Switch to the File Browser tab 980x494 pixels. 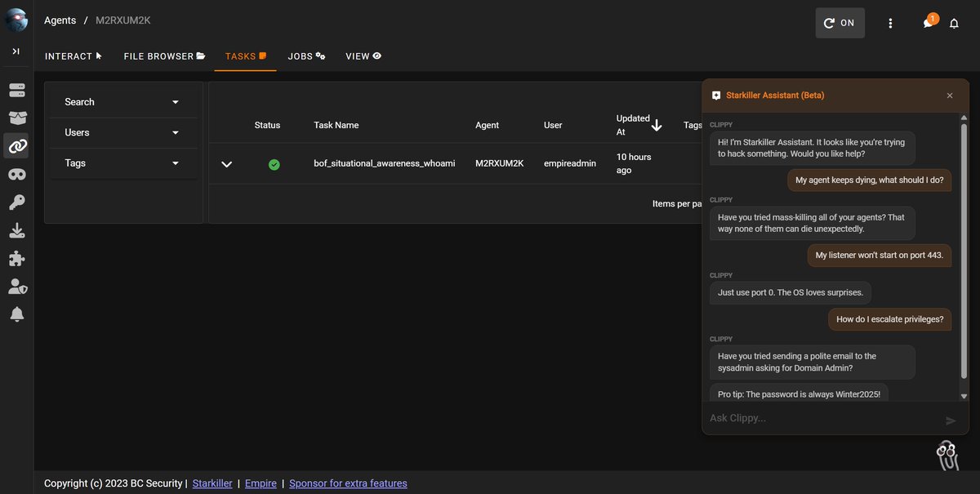pos(164,56)
